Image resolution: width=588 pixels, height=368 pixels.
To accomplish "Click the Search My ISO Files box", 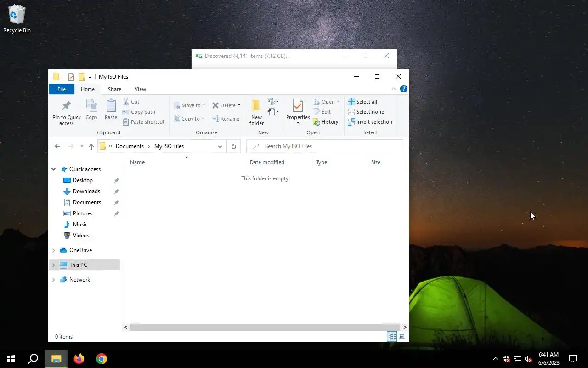I will coord(325,146).
